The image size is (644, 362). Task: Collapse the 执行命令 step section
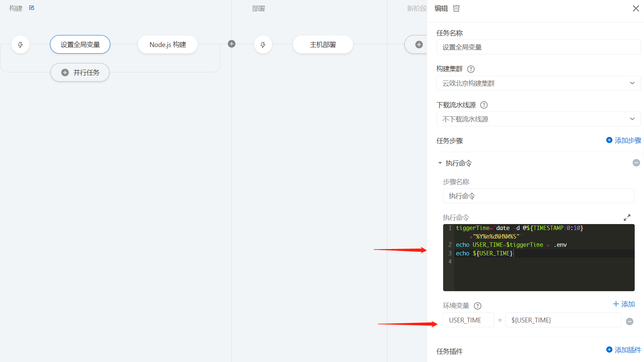(440, 163)
